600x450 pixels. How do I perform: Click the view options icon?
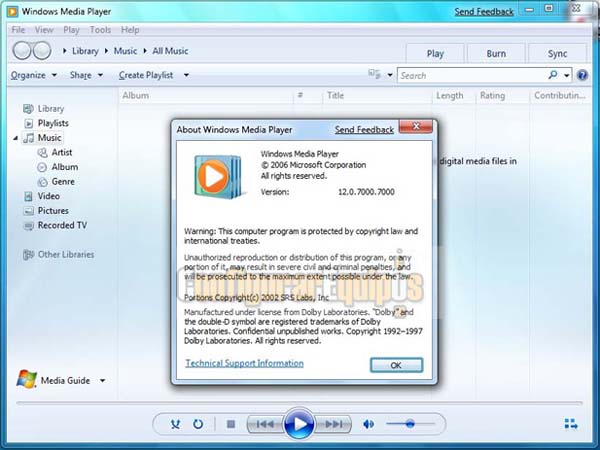point(374,74)
